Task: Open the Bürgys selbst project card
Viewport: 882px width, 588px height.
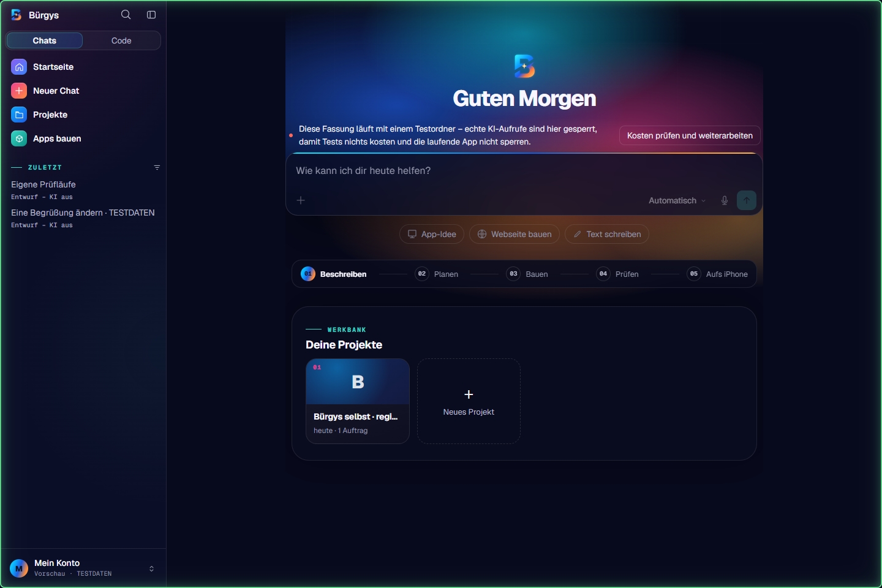Action: tap(358, 401)
